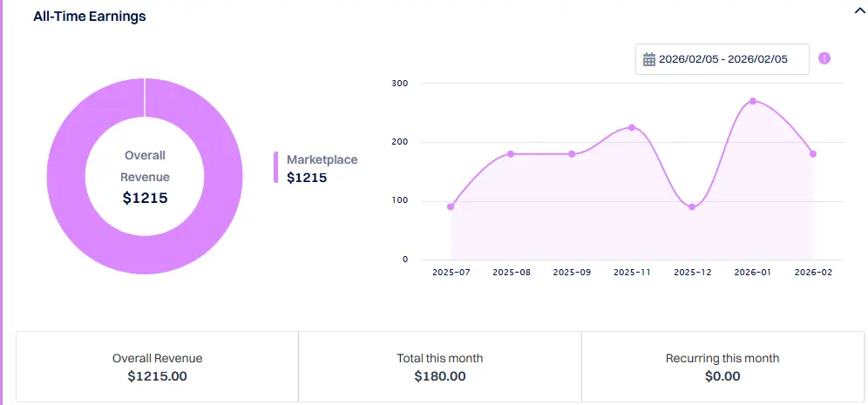Select the 2025-09 data point on chart

[x=572, y=154]
